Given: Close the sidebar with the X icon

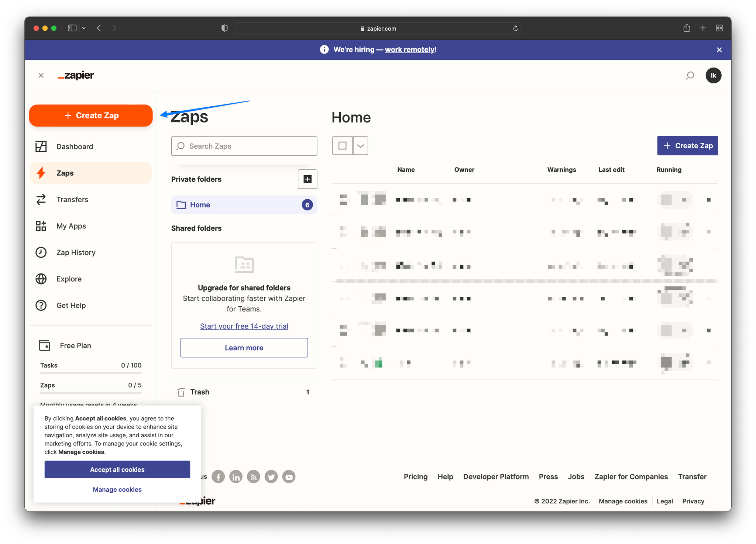Looking at the screenshot, I should point(41,75).
